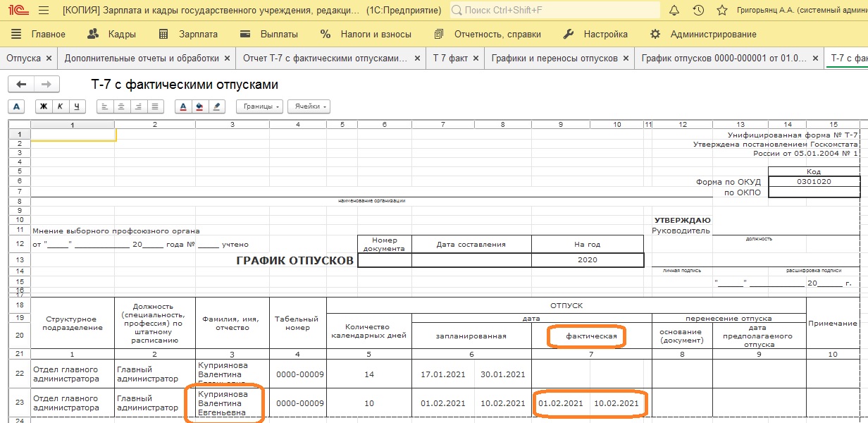Select the OKUD code cell 0301020

[814, 181]
